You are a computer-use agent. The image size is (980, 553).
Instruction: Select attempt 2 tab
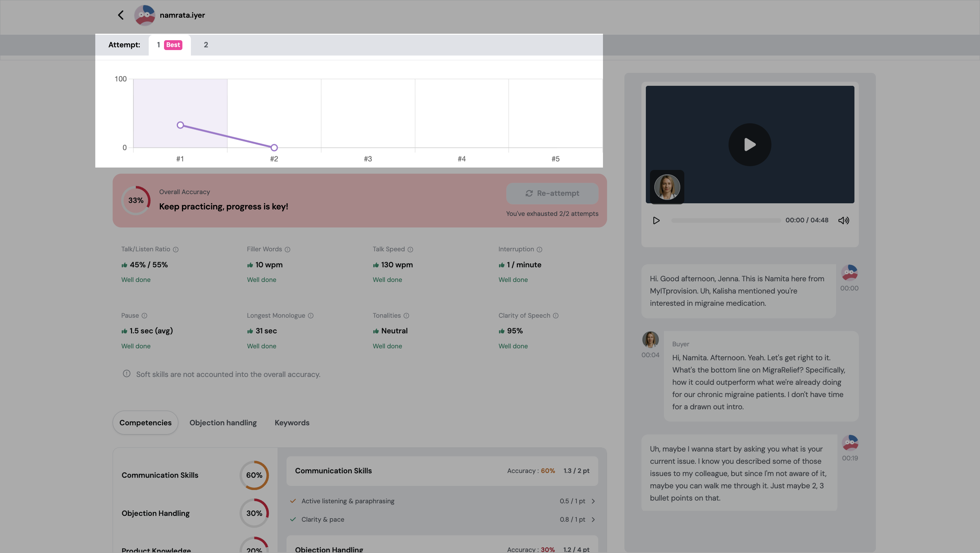pyautogui.click(x=206, y=45)
